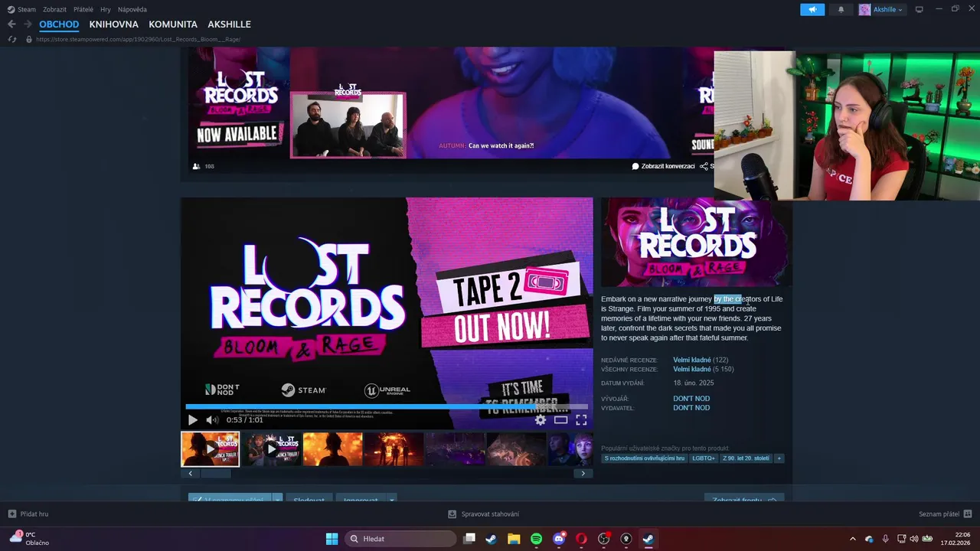Viewport: 980px width, 551px height.
Task: Open the taskbar weather widget
Action: (x=29, y=539)
